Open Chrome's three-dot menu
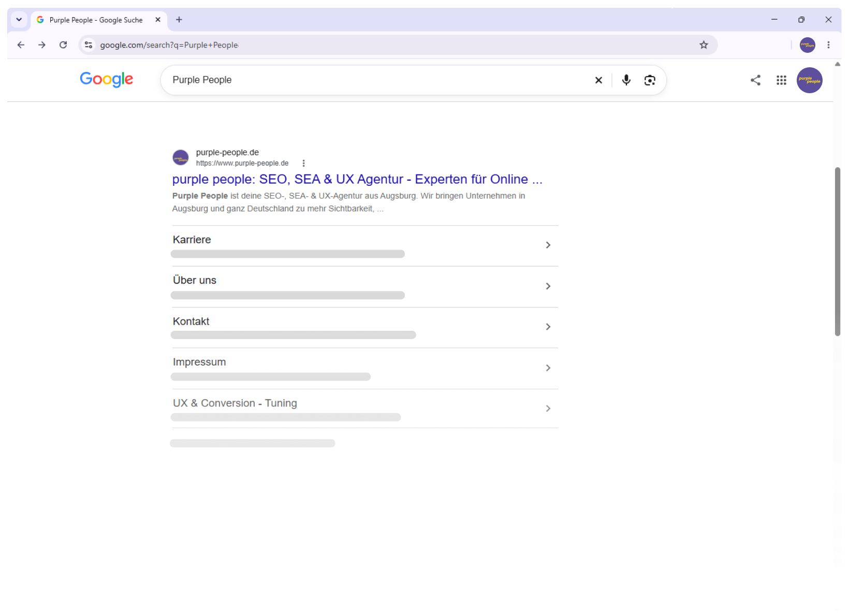Image resolution: width=849 pixels, height=616 pixels. 828,45
